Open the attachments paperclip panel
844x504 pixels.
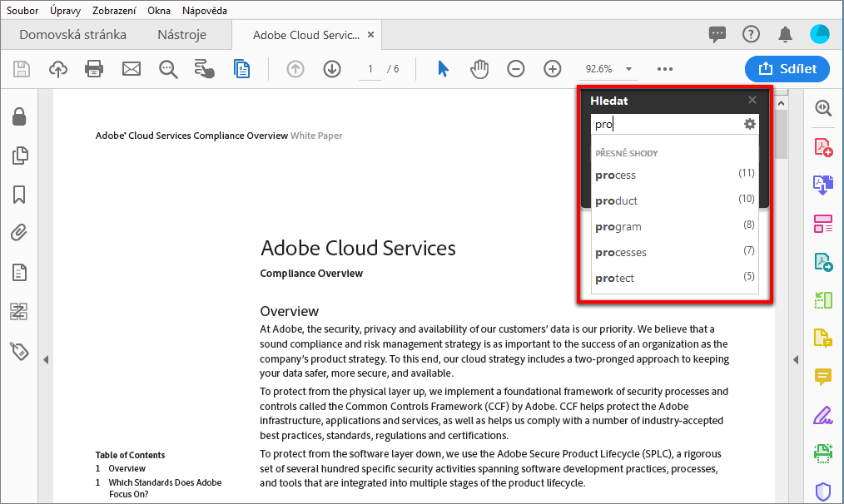coord(19,233)
